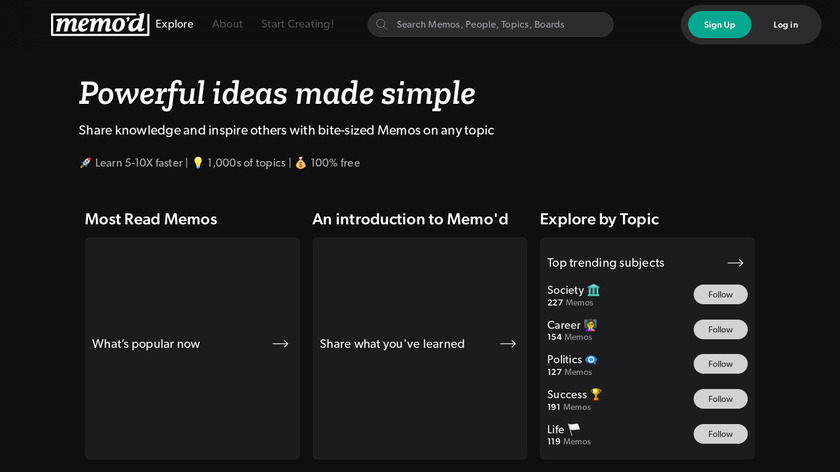Click the arrow beside Share what you've learned

[508, 344]
